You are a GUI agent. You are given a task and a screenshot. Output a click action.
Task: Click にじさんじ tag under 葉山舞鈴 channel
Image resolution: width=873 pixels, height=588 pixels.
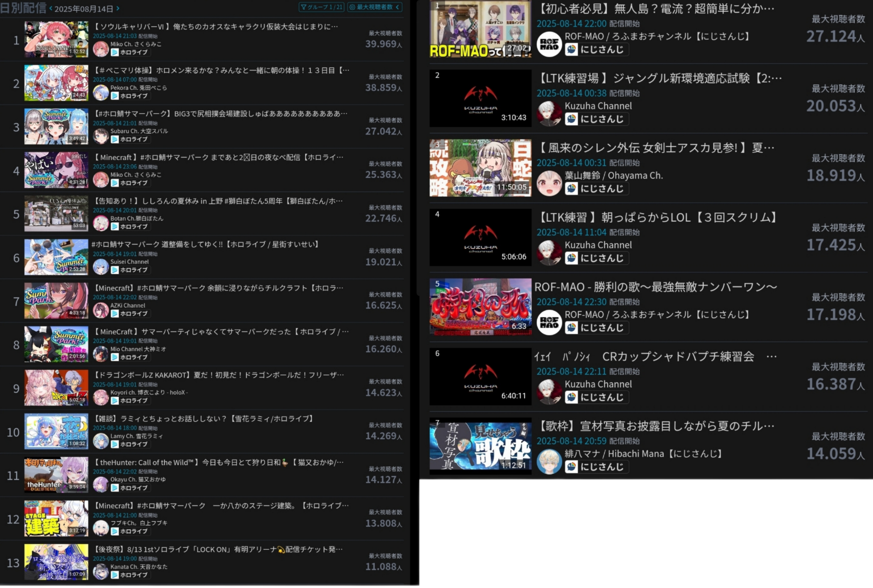[x=597, y=189]
